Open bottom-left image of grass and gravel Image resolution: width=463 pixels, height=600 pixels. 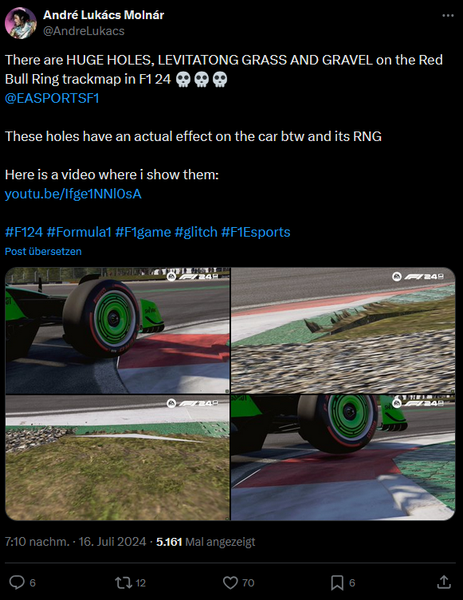click(x=117, y=458)
